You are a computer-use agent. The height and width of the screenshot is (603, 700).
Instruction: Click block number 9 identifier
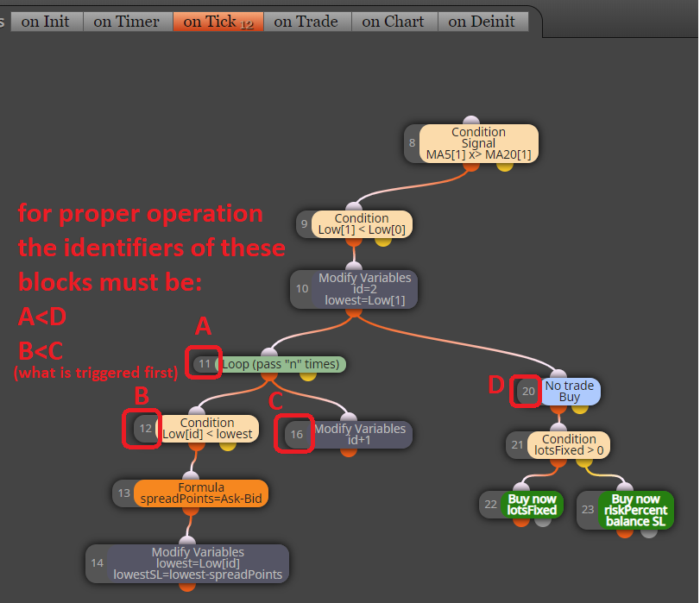click(x=304, y=224)
